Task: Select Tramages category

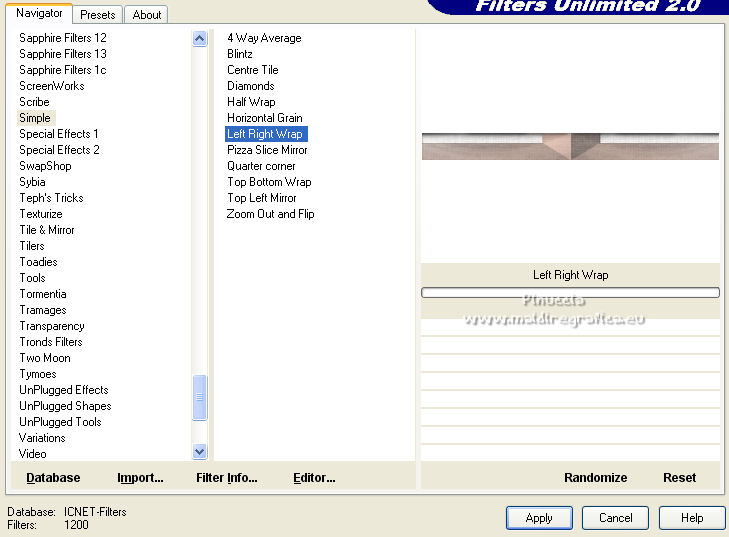Action: pyautogui.click(x=43, y=310)
